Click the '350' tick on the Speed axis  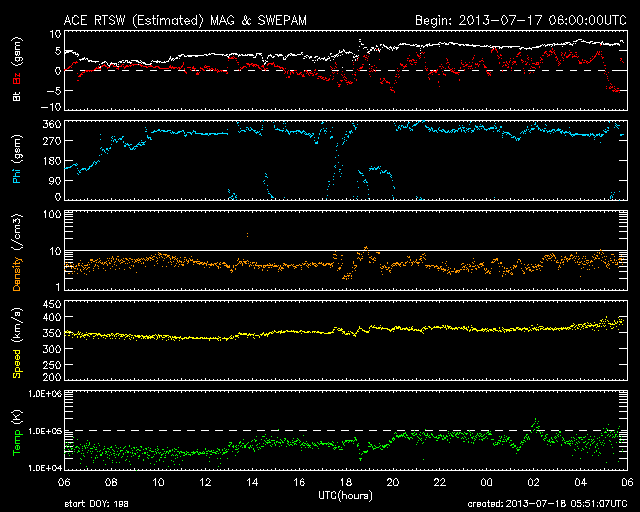(x=52, y=333)
